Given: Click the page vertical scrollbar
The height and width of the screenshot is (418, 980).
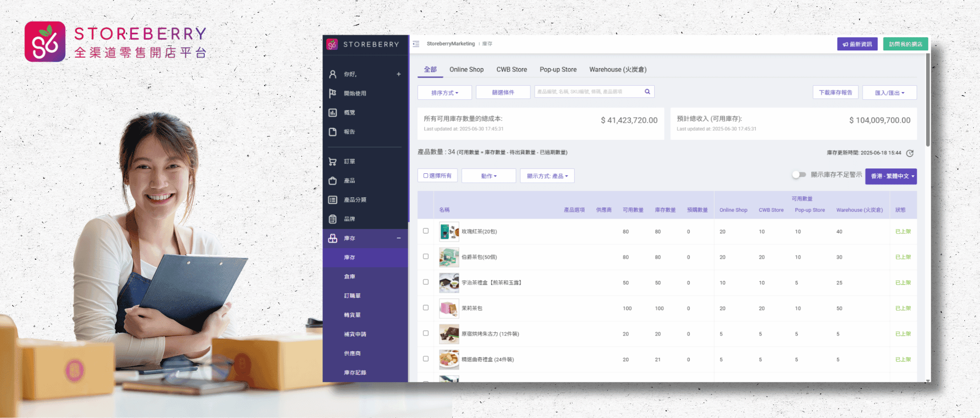Looking at the screenshot, I should click(x=928, y=100).
